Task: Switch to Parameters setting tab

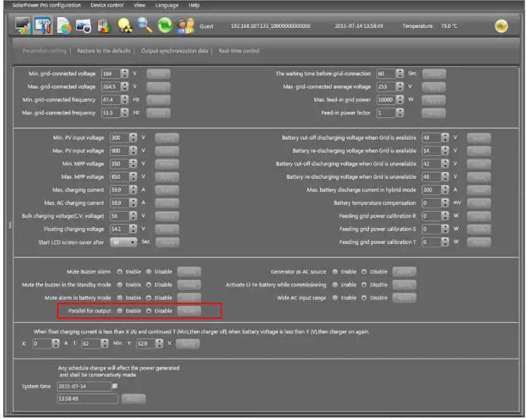Action: coord(44,51)
